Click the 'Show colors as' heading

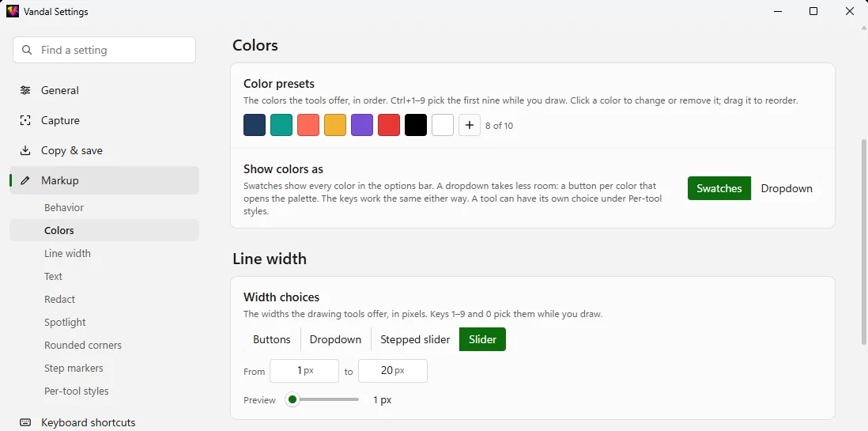(284, 169)
